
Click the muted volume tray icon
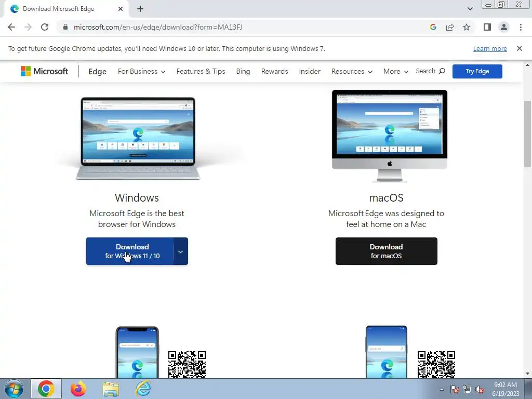[480, 390]
